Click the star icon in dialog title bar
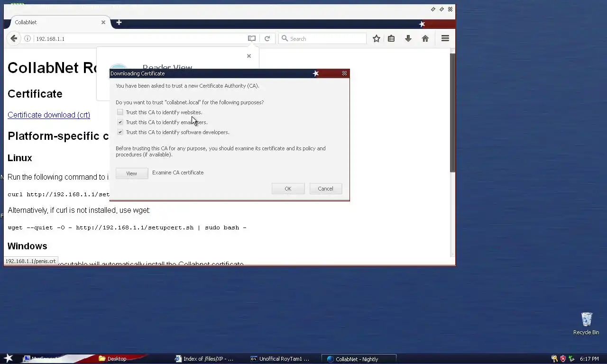607x364 pixels. tap(316, 73)
